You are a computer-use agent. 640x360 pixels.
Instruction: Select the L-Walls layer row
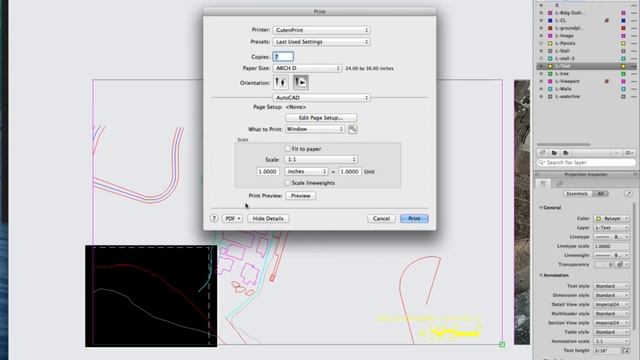[586, 89]
